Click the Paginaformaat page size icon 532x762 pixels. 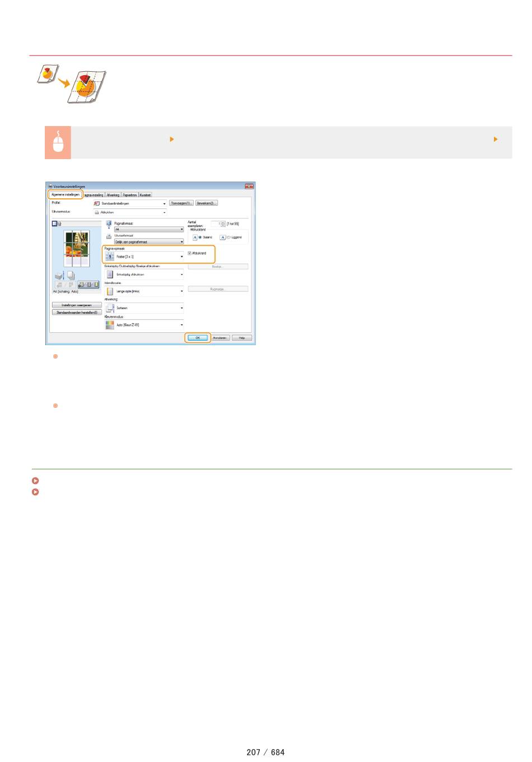pyautogui.click(x=109, y=224)
